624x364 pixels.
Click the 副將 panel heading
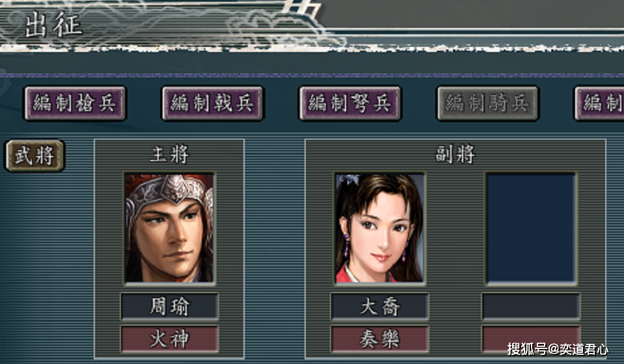[x=455, y=154]
